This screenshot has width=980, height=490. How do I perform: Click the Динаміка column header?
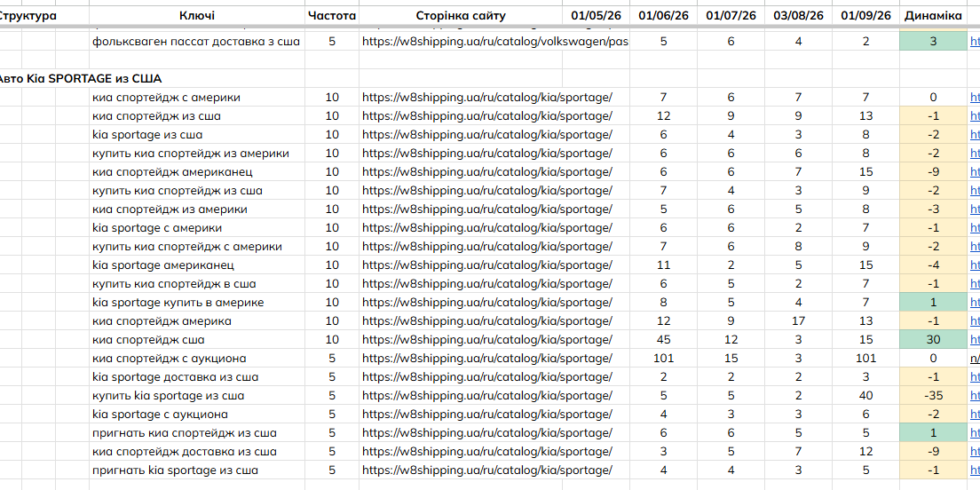(933, 16)
